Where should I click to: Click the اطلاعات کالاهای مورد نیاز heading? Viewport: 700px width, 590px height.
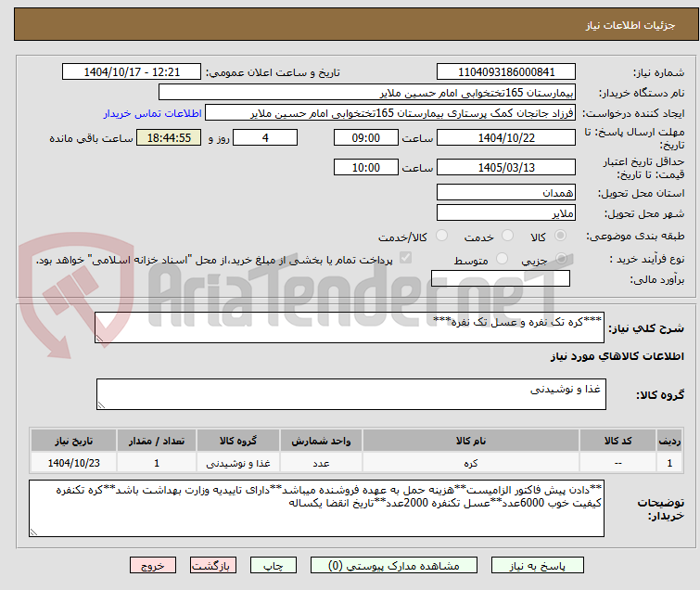[x=617, y=356]
